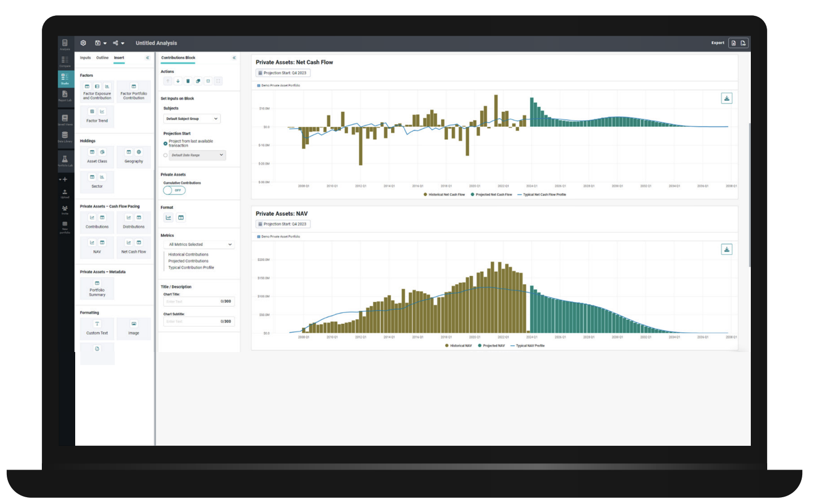Screen dimensions: 813x504
Task: Click the settings gear in top bar
Action: point(83,43)
